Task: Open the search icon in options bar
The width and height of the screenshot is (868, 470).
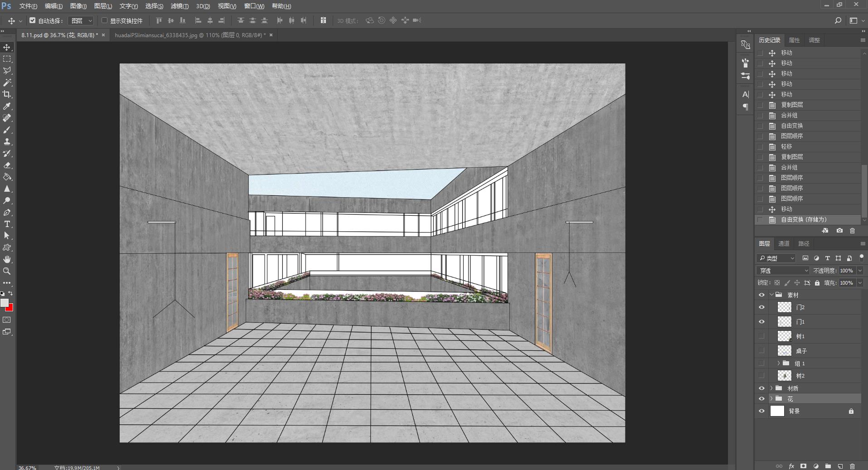Action: (x=838, y=20)
